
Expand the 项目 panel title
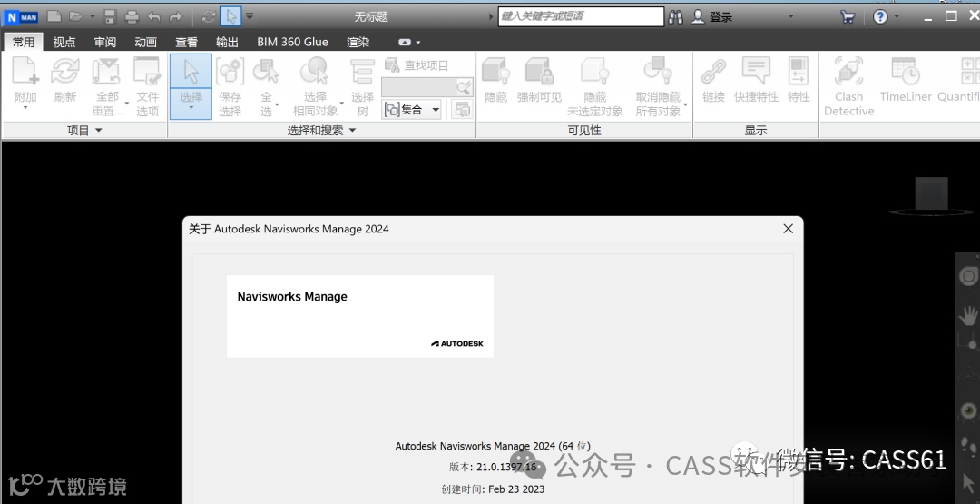pyautogui.click(x=84, y=130)
